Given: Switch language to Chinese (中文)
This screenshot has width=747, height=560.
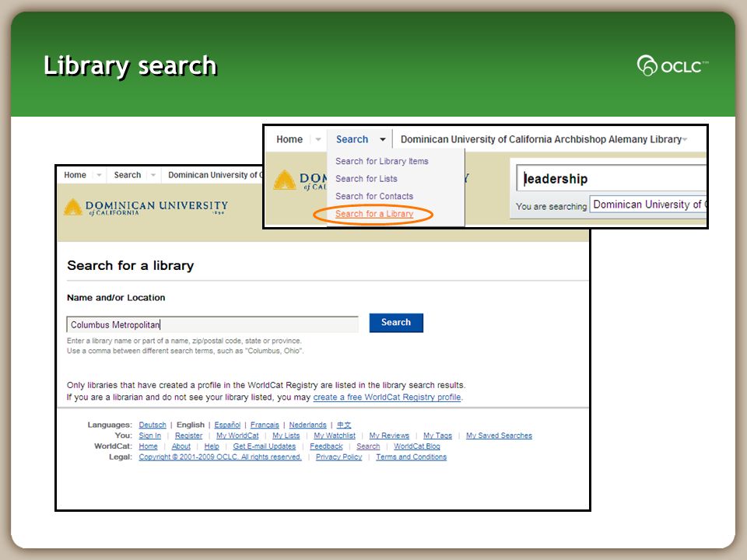Looking at the screenshot, I should coord(343,425).
